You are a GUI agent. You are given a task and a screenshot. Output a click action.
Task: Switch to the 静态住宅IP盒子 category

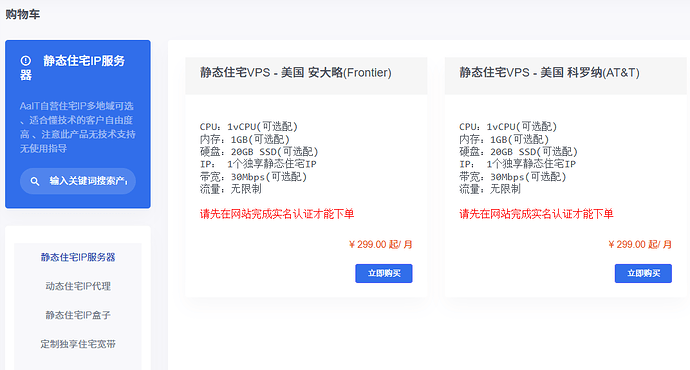(78, 315)
